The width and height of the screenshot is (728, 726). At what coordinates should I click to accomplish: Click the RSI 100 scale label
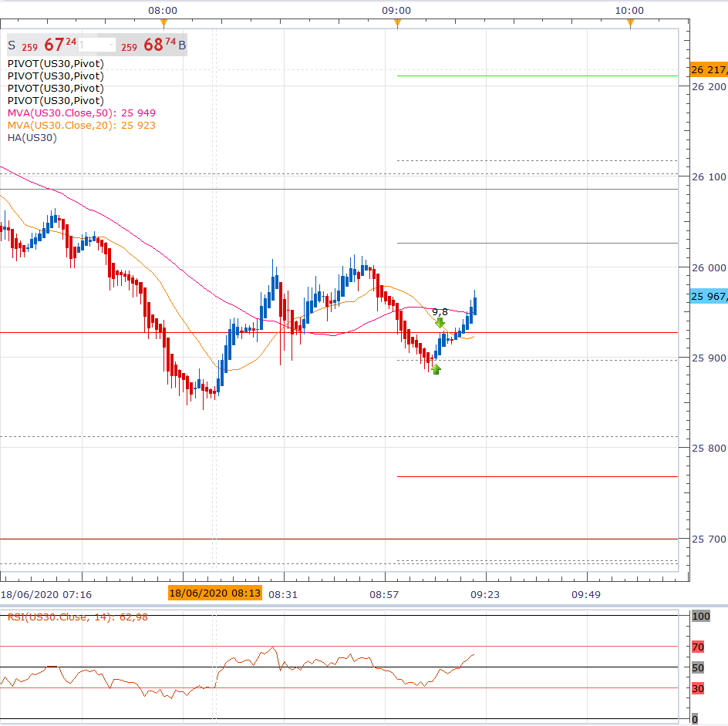pyautogui.click(x=701, y=616)
